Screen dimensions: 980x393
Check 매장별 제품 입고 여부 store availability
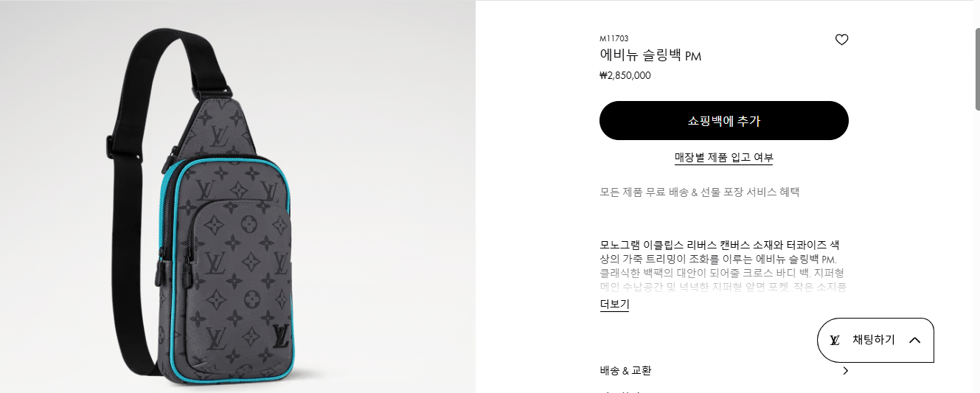coord(724,157)
